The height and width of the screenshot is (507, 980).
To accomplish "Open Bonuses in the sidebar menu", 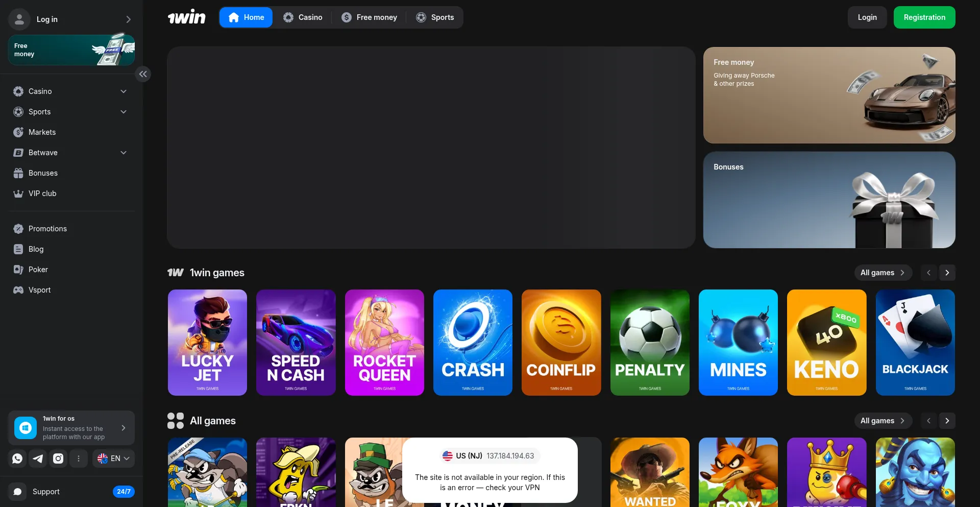I will [71, 173].
